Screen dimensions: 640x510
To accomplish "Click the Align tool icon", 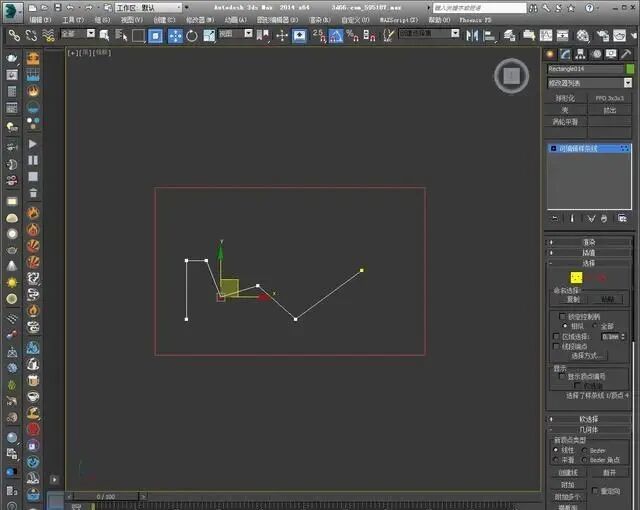I will 489,36.
